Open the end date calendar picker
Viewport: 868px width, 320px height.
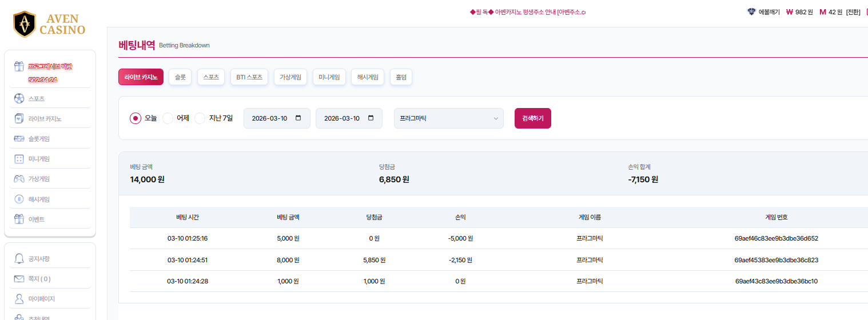(371, 118)
